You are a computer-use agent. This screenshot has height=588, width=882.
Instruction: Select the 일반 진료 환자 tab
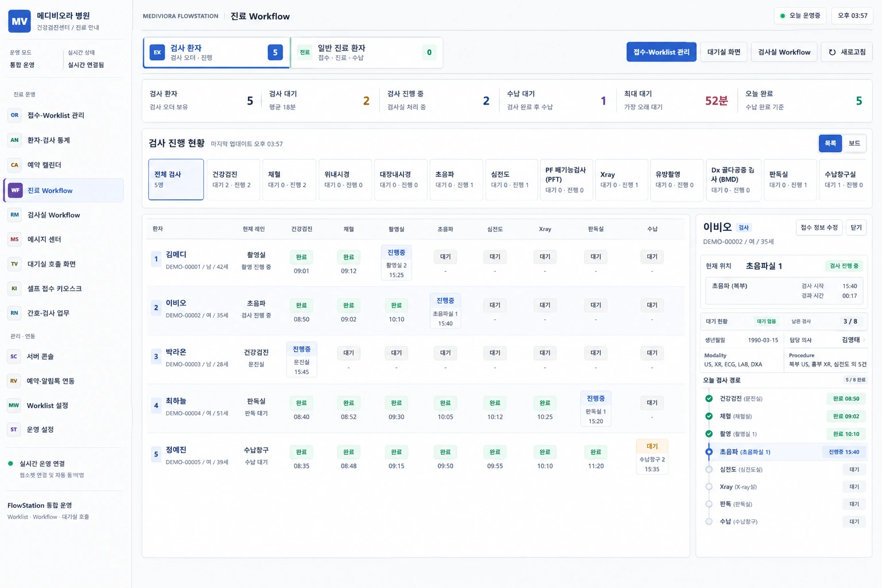pyautogui.click(x=367, y=52)
